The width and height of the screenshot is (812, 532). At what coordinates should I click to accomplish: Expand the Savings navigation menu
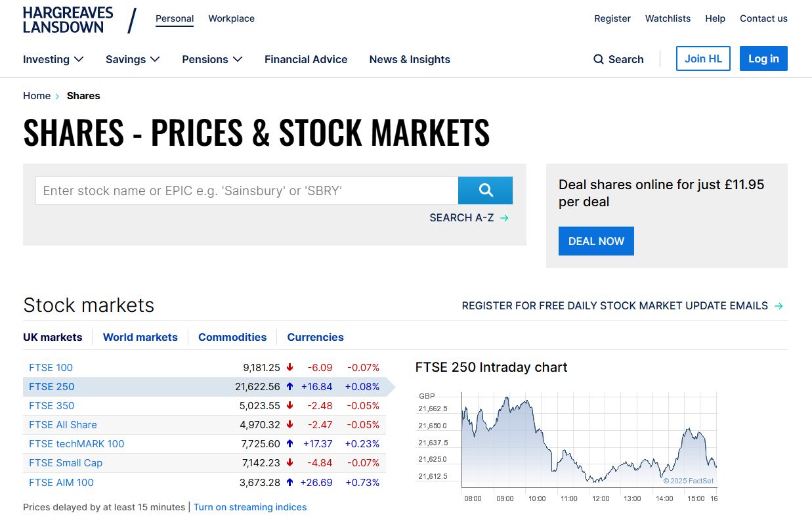click(x=132, y=59)
